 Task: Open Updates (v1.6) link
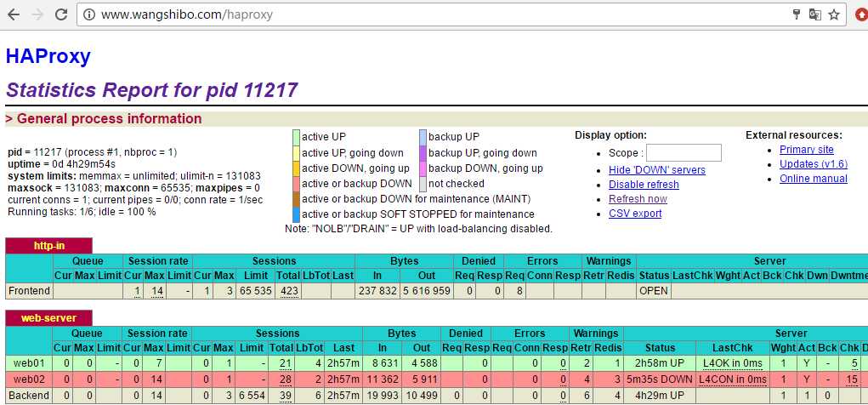(x=814, y=164)
